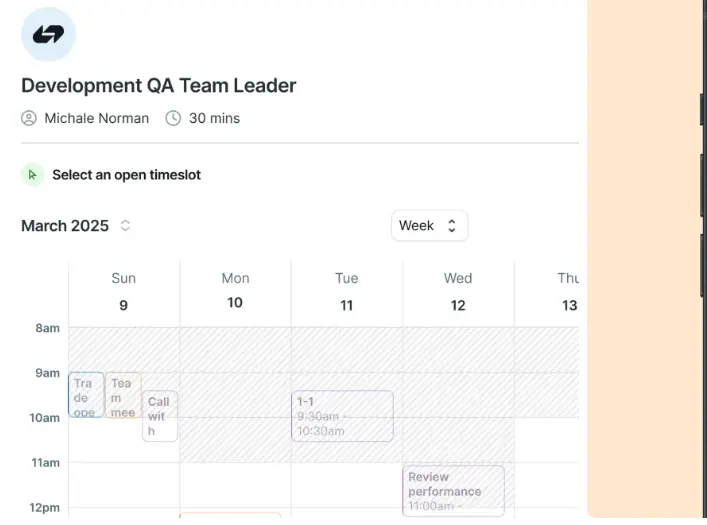Pick the Wed 12 day header

point(458,291)
